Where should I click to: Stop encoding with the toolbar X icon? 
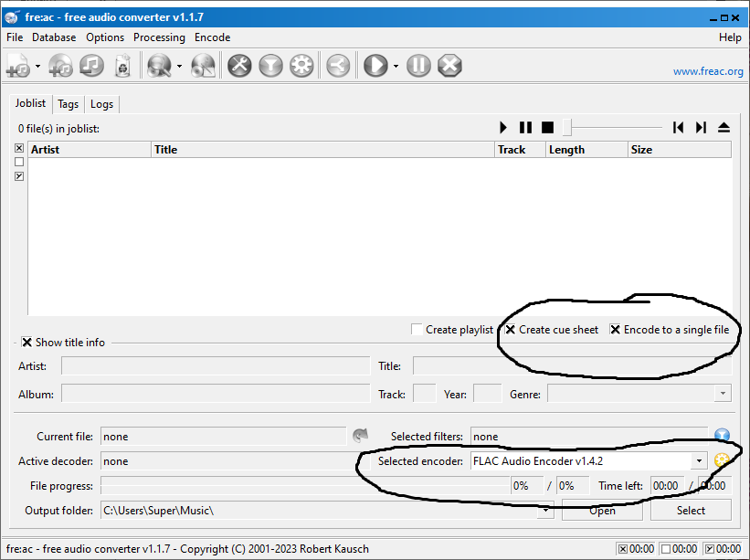[450, 66]
